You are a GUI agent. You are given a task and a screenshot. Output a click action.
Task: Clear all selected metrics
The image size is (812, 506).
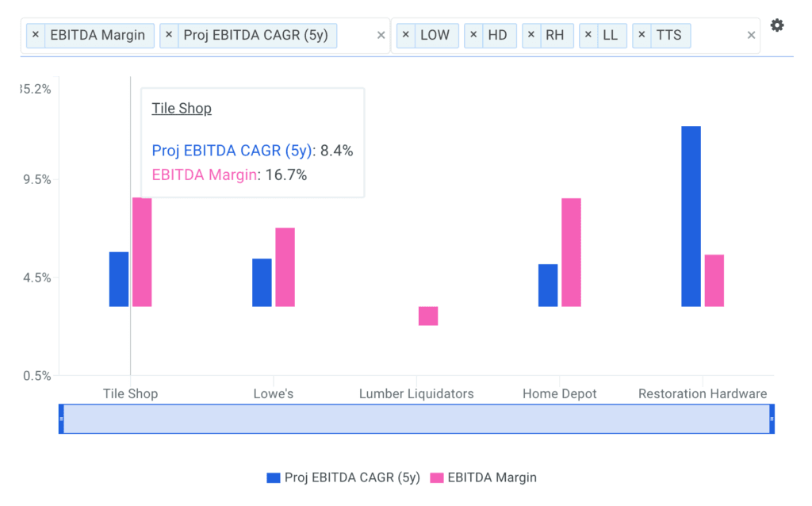pos(381,36)
